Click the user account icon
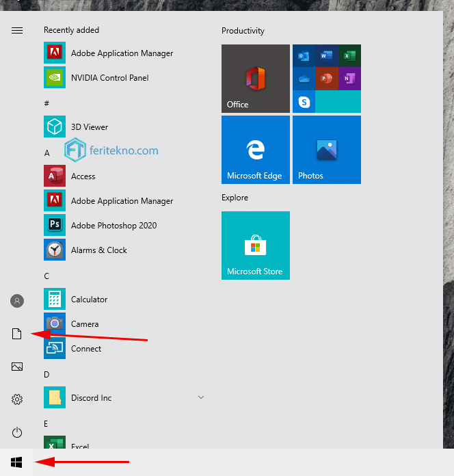Screen dimensions: 454x476 (17, 301)
